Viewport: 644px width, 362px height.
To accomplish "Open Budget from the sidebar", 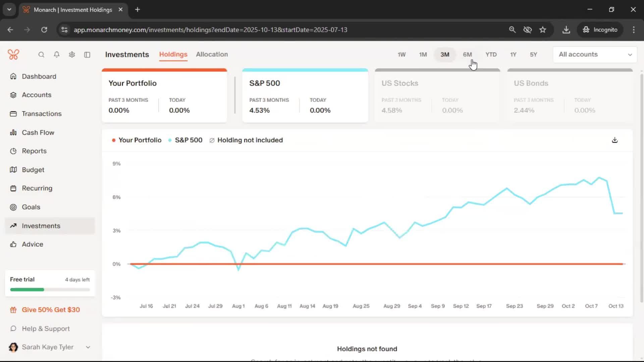I will [x=33, y=170].
